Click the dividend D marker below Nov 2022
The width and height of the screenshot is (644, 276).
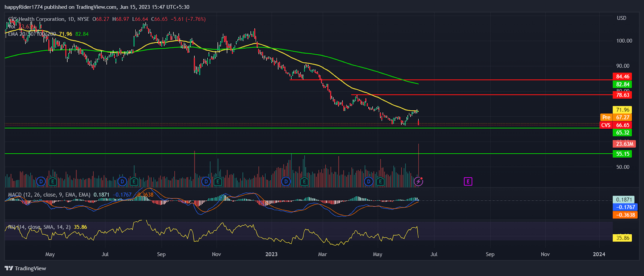[206, 181]
